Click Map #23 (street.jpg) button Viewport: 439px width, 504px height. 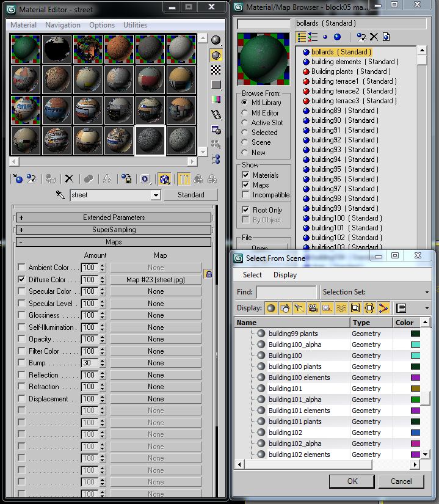point(156,280)
